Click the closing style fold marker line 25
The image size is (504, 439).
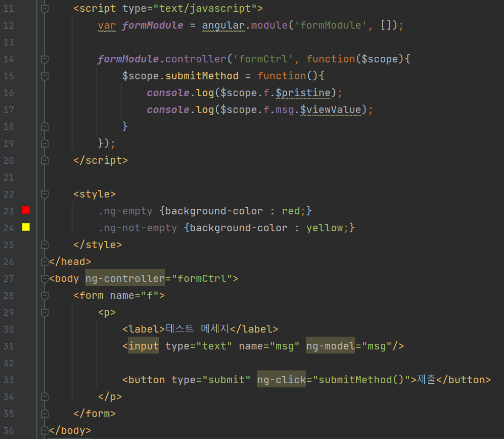click(x=44, y=245)
